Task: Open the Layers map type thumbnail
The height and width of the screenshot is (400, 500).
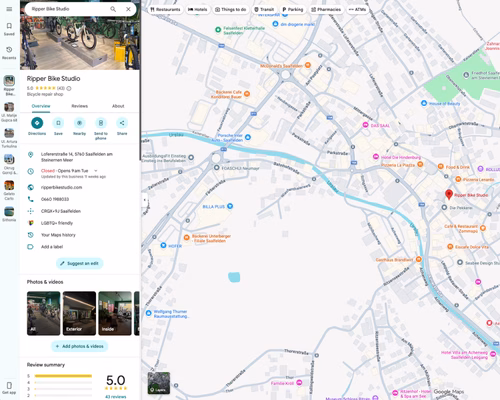Action: pyautogui.click(x=159, y=383)
